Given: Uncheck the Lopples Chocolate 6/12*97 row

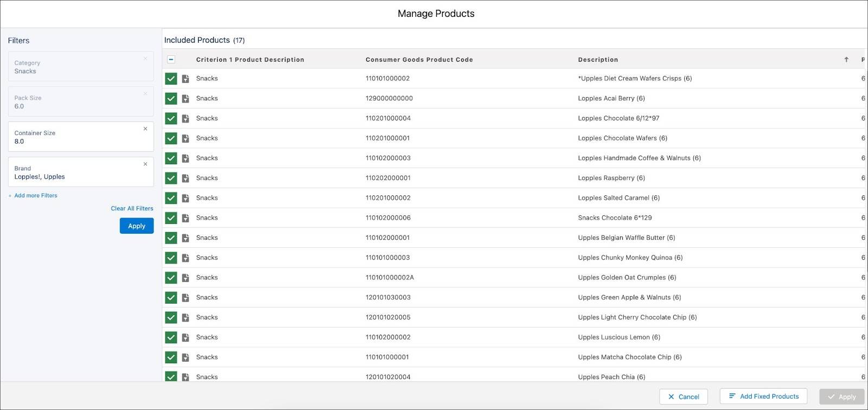Looking at the screenshot, I should (x=171, y=118).
